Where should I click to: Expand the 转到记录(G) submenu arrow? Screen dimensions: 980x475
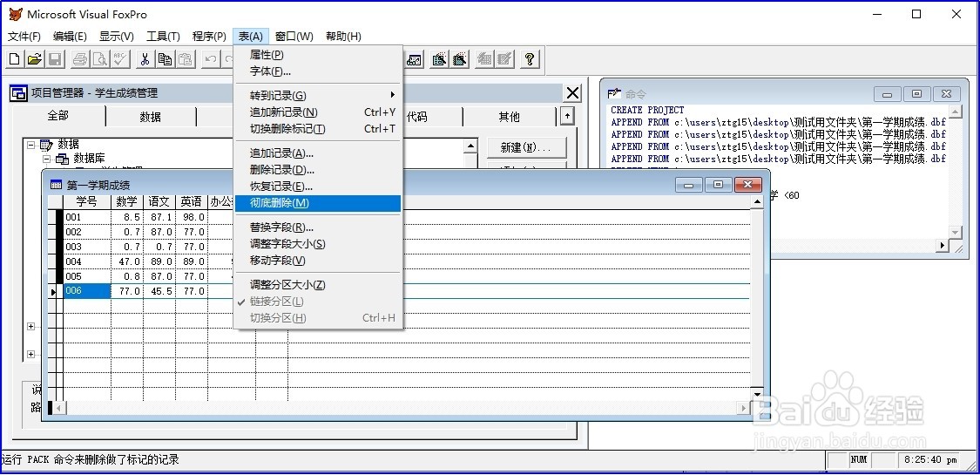393,95
